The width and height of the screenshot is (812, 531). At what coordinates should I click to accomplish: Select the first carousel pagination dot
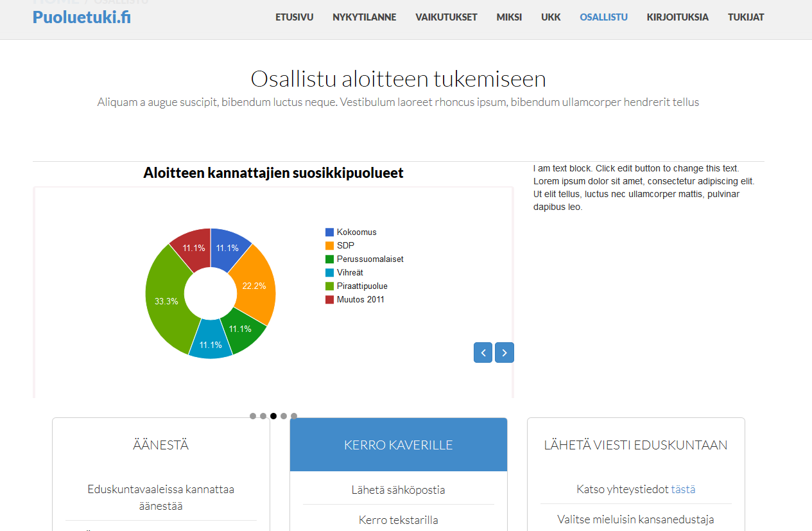click(x=253, y=416)
